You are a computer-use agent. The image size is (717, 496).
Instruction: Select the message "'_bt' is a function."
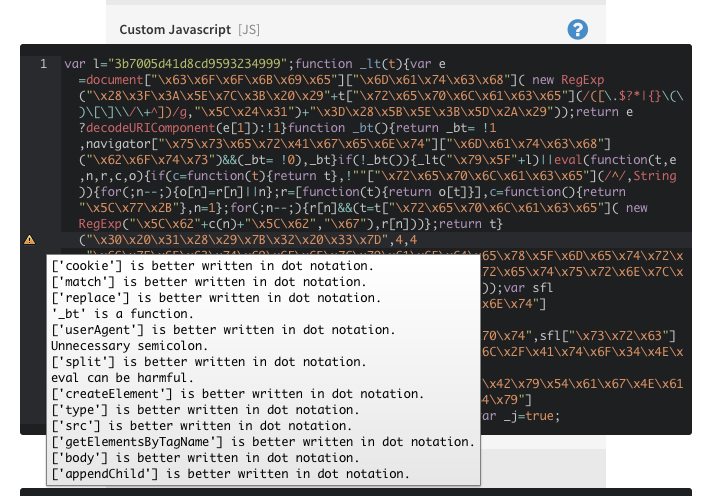tap(122, 314)
